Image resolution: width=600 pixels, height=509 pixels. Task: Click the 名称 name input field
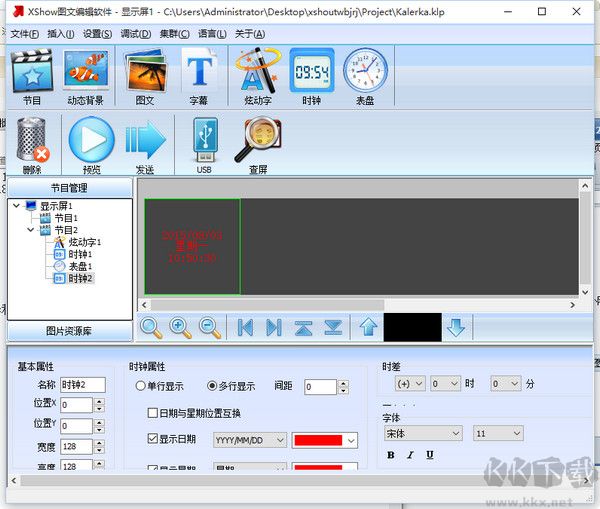82,385
